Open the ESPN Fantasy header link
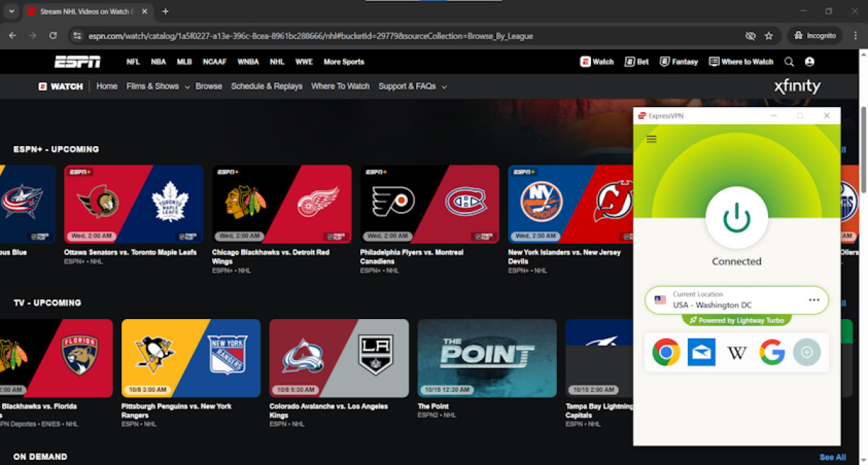The width and height of the screenshot is (868, 465). tap(678, 62)
